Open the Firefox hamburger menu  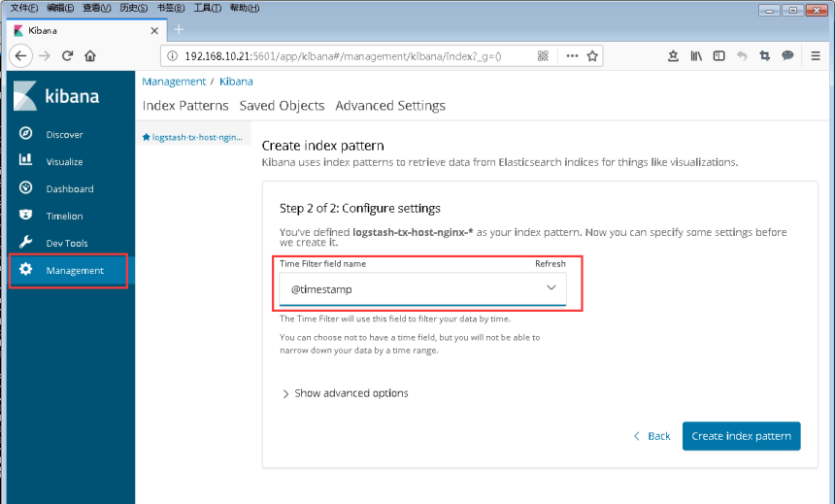pos(816,56)
